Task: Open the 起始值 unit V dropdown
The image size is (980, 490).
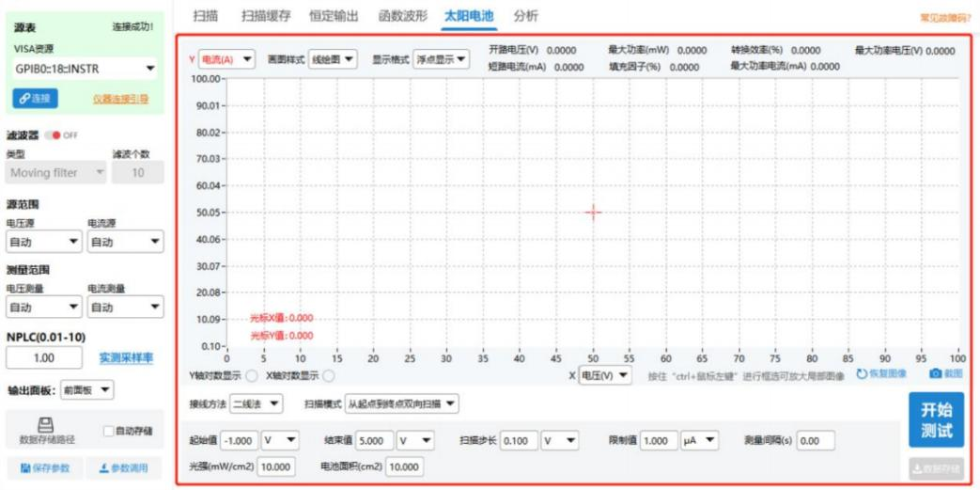Action: pos(280,440)
